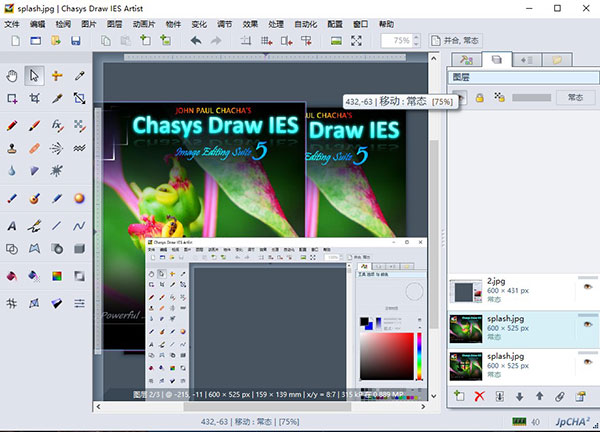Adjust the layer opacity slider
Viewport: 600px width, 432px height.
[532, 98]
